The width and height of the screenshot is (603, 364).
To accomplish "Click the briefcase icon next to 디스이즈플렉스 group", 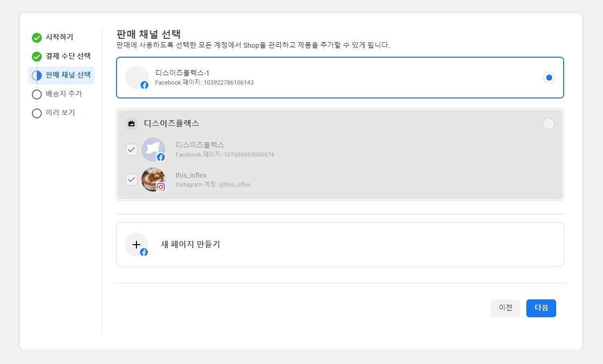I will click(131, 123).
